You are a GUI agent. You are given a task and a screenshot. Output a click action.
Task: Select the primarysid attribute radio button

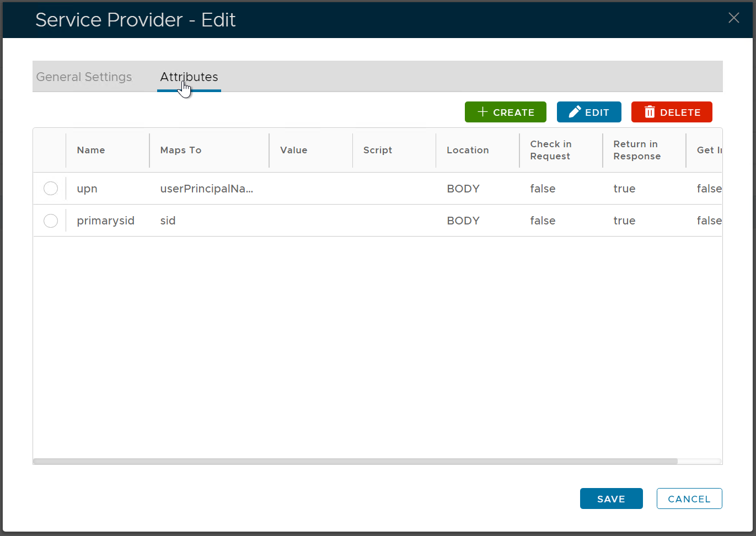[x=51, y=221]
